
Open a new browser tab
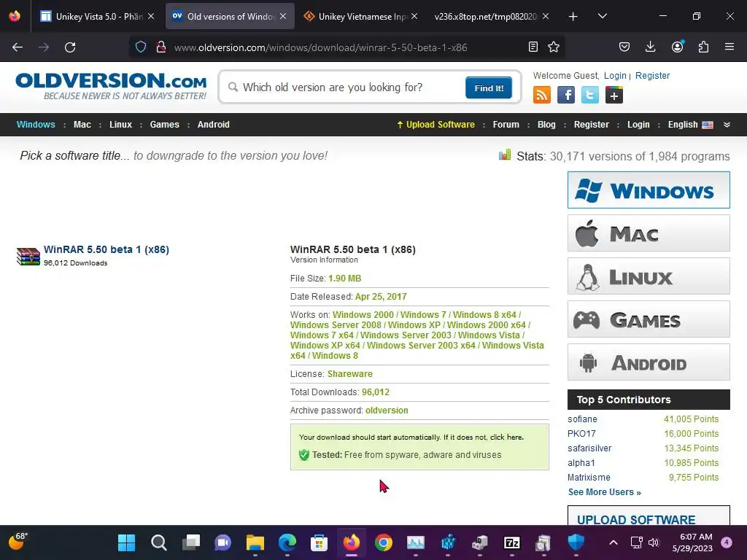coord(573,17)
